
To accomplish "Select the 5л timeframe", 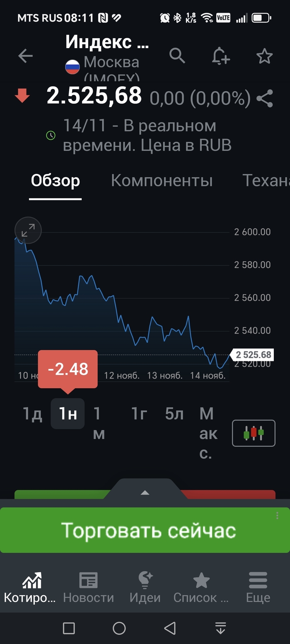I will pyautogui.click(x=174, y=414).
